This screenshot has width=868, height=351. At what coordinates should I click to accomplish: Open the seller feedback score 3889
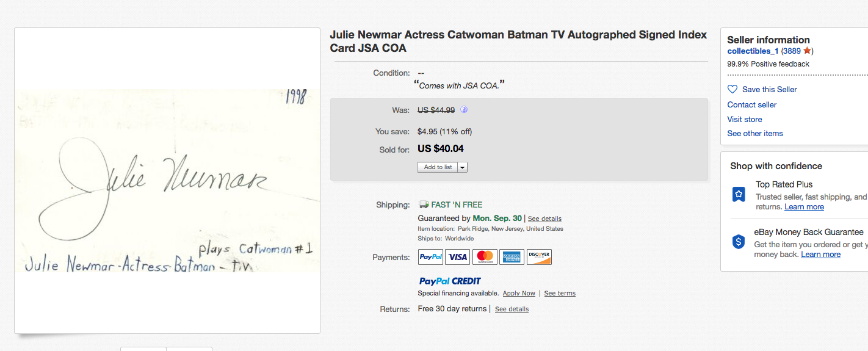tap(792, 51)
